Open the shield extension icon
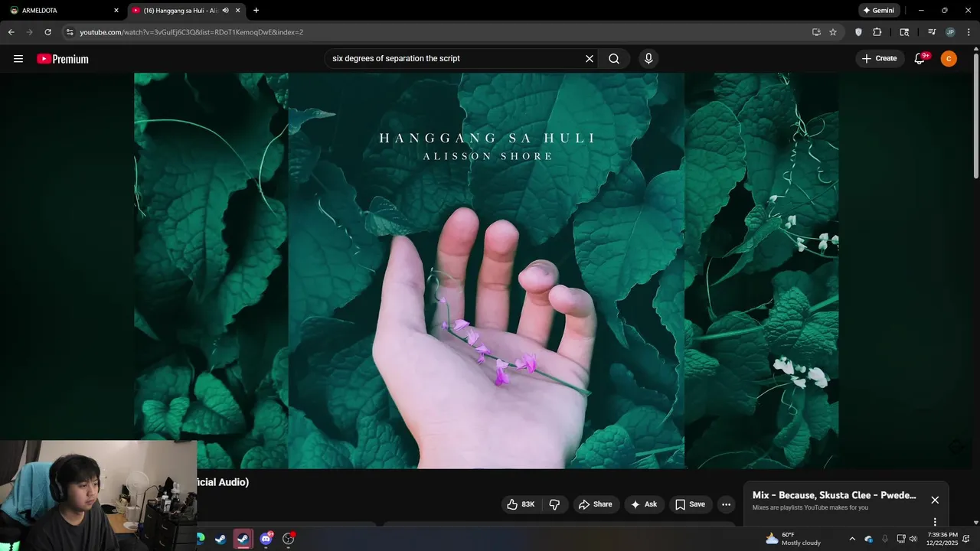The width and height of the screenshot is (980, 551). (858, 32)
